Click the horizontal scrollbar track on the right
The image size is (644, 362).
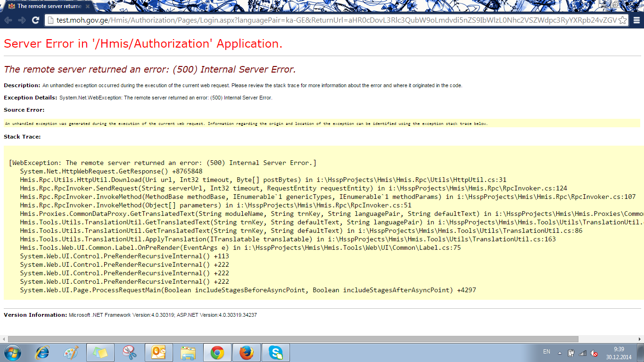pos(608,339)
